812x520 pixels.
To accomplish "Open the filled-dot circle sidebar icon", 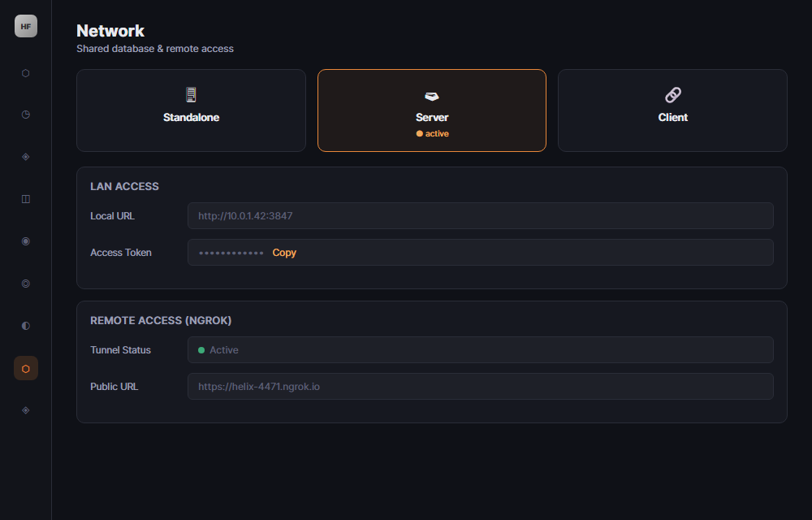I will point(25,240).
